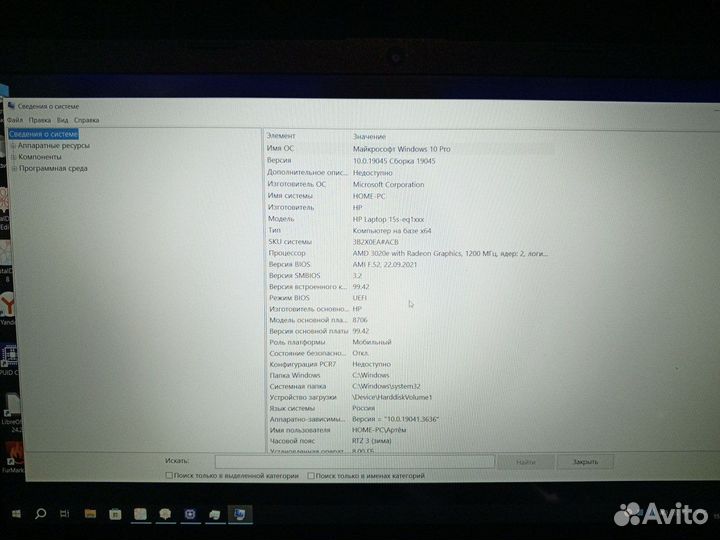The width and height of the screenshot is (720, 540).
Task: Select the 'SKU системы' row label
Action: (x=290, y=242)
